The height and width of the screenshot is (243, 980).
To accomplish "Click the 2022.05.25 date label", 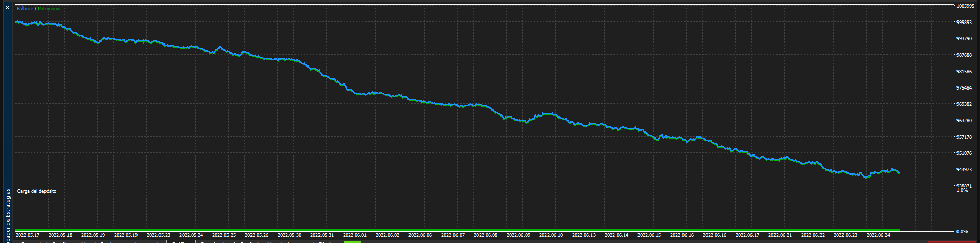I will 224,235.
